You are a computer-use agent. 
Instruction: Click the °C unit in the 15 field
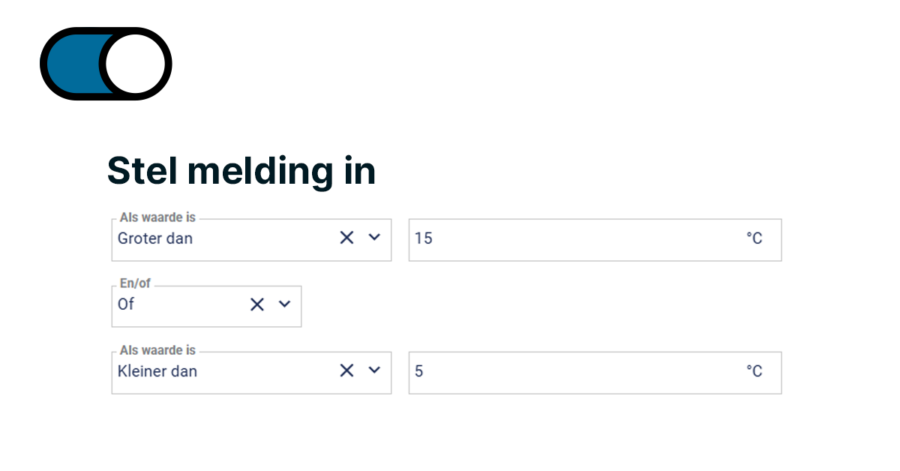pyautogui.click(x=754, y=238)
